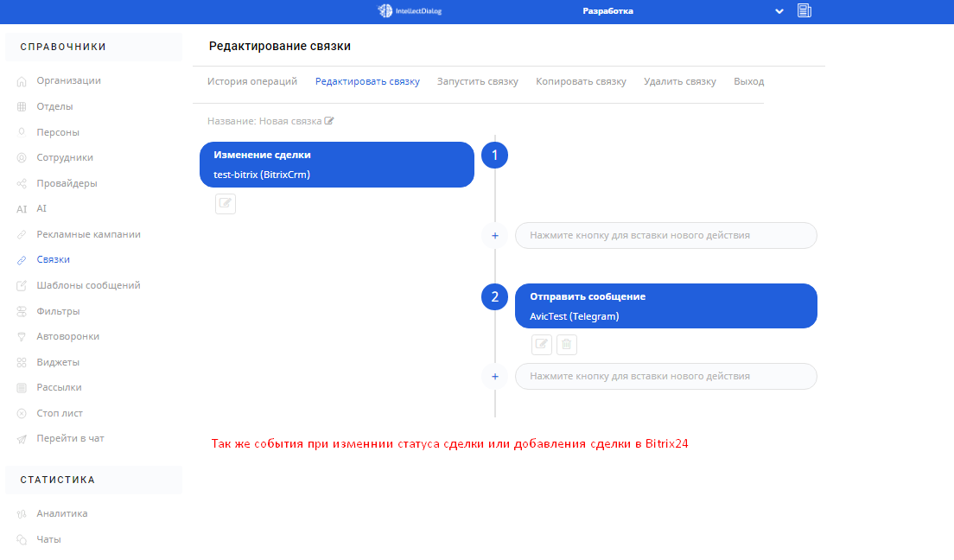Select the Изменение сделки trigger block
The height and width of the screenshot is (560, 954).
click(337, 164)
